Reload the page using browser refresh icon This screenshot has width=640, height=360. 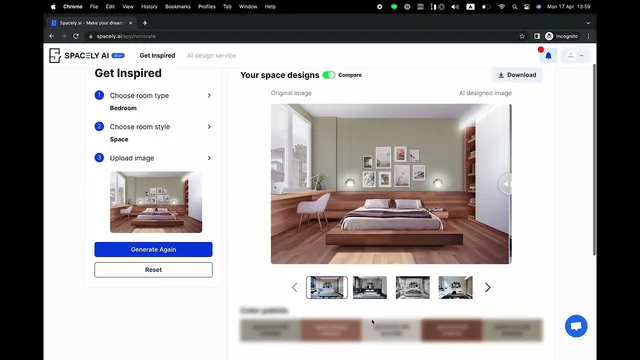point(76,36)
